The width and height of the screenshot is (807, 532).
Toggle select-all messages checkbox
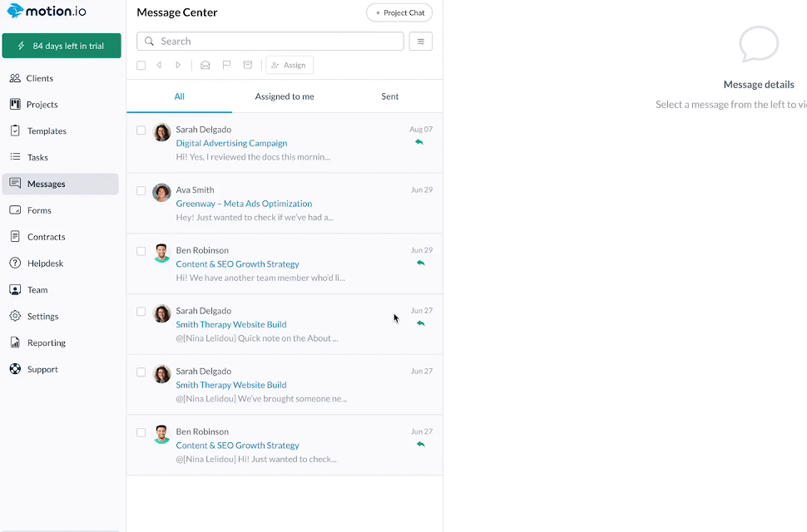point(141,66)
